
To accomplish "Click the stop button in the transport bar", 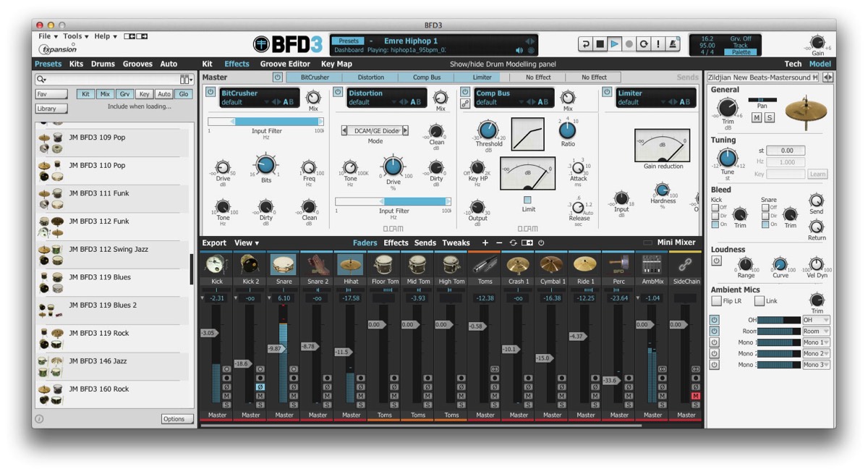I will pos(600,44).
